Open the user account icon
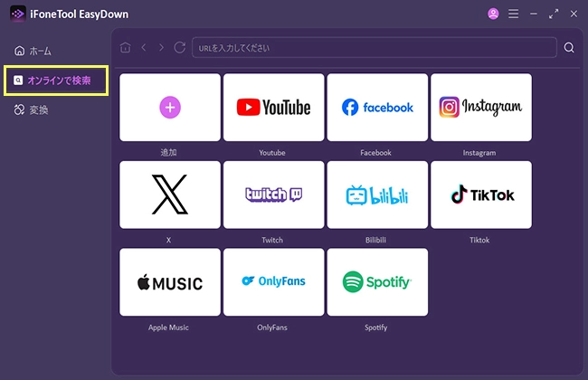The width and height of the screenshot is (588, 380). click(x=493, y=14)
